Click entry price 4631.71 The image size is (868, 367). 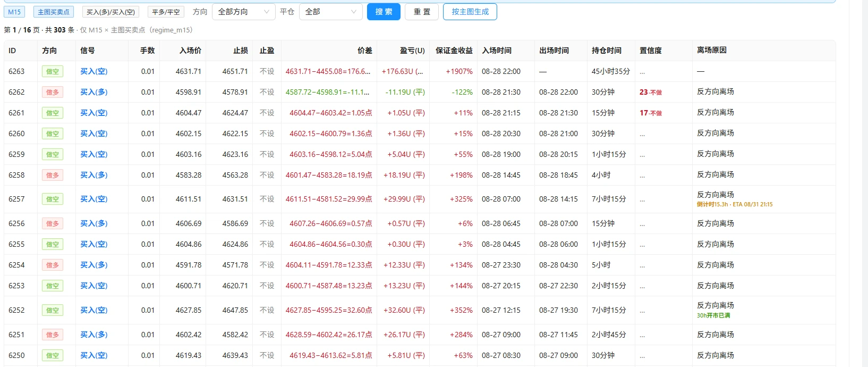[x=189, y=71]
